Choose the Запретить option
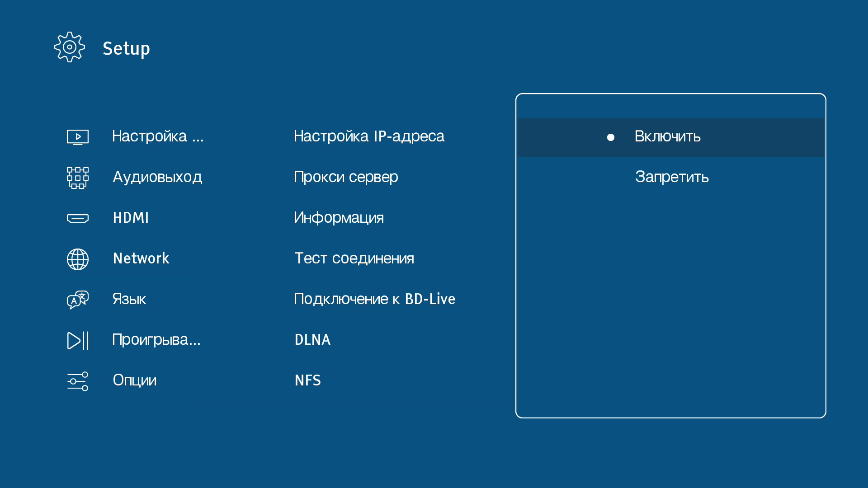 [672, 177]
